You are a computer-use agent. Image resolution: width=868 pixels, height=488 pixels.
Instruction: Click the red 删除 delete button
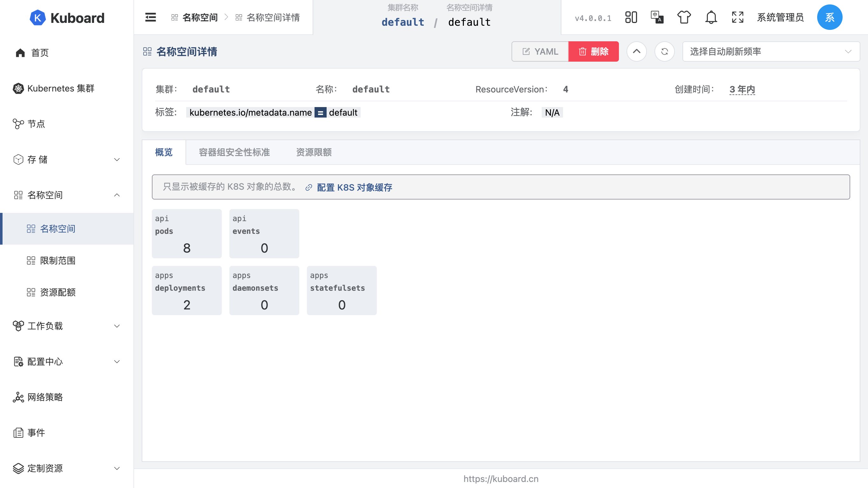[x=593, y=51]
